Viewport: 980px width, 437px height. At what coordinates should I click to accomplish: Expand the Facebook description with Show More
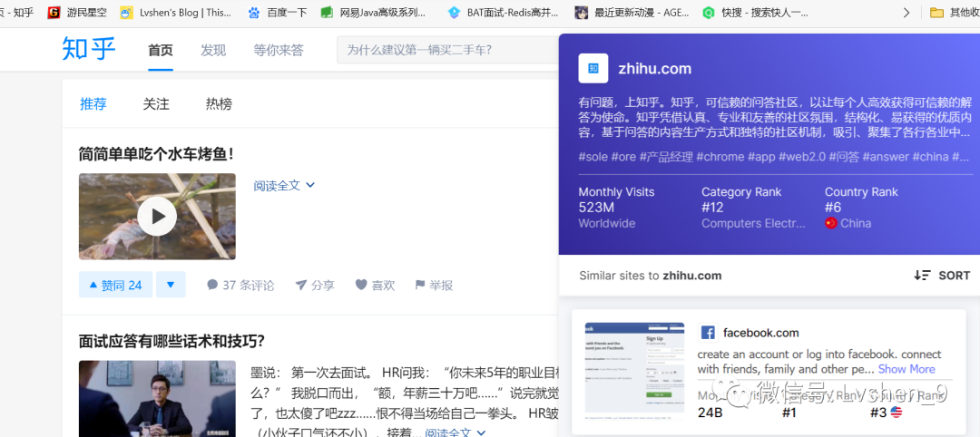tap(906, 369)
